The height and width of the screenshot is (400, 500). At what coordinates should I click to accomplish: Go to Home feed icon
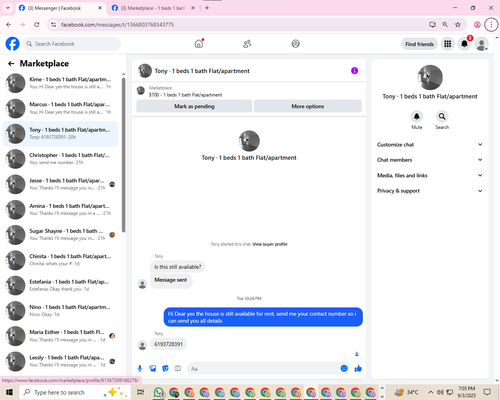199,44
